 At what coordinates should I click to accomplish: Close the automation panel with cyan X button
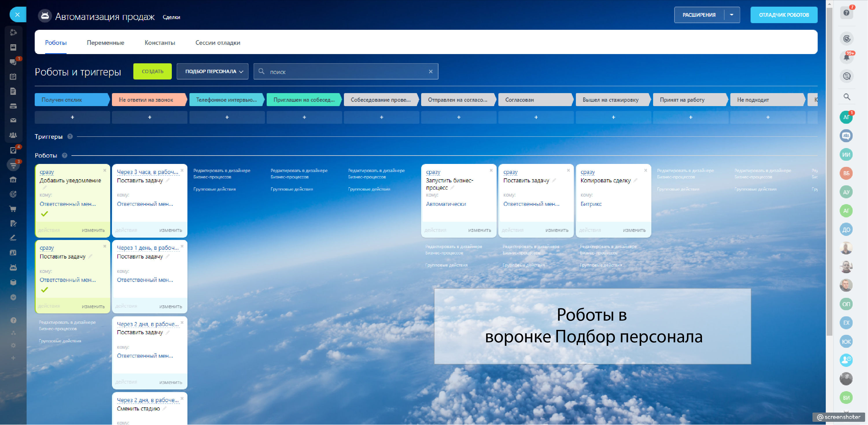click(18, 14)
